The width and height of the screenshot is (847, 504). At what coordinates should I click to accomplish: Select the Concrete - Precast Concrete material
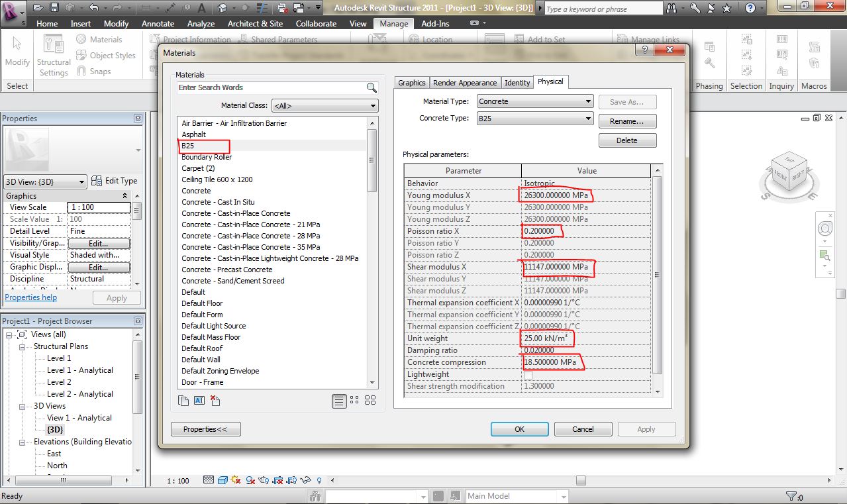227,270
